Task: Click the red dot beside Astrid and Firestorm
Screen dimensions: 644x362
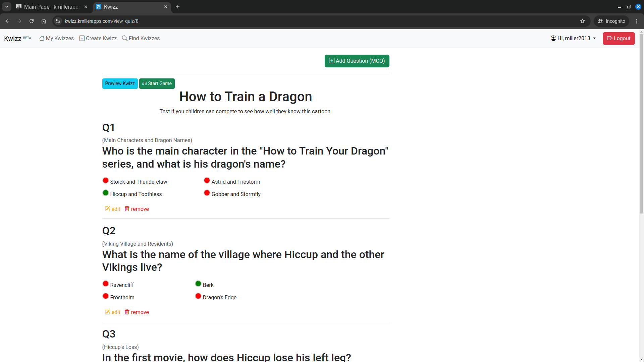Action: (x=207, y=181)
